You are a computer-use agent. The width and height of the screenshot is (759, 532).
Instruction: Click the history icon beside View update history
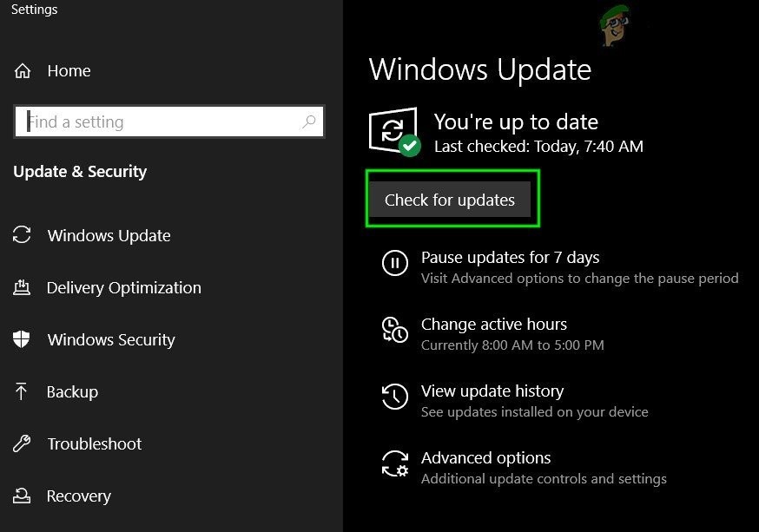(395, 397)
